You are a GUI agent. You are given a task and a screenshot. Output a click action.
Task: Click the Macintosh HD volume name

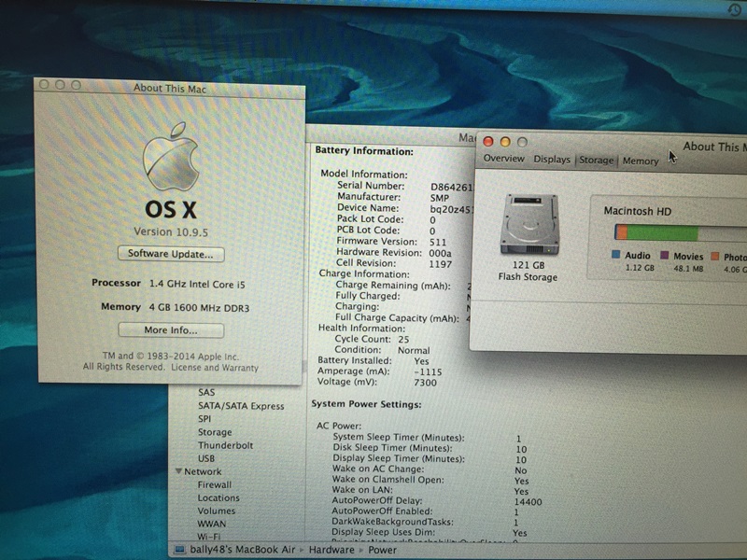pyautogui.click(x=638, y=211)
